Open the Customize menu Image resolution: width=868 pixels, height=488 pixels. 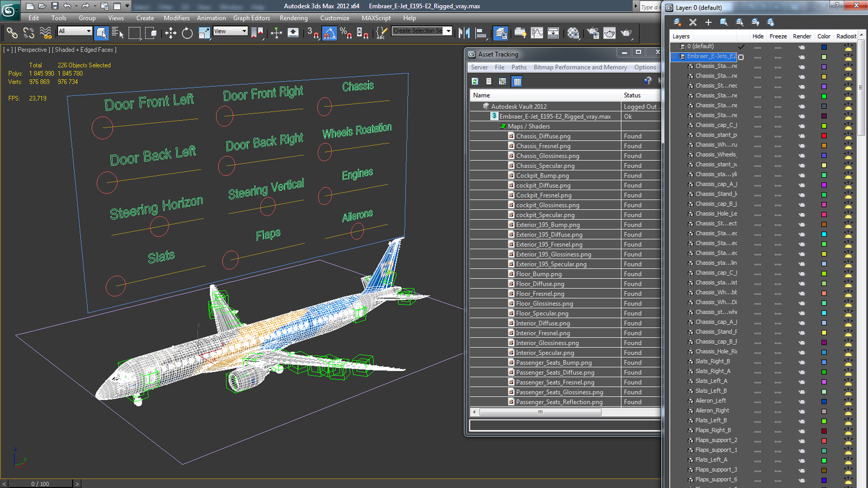(335, 18)
